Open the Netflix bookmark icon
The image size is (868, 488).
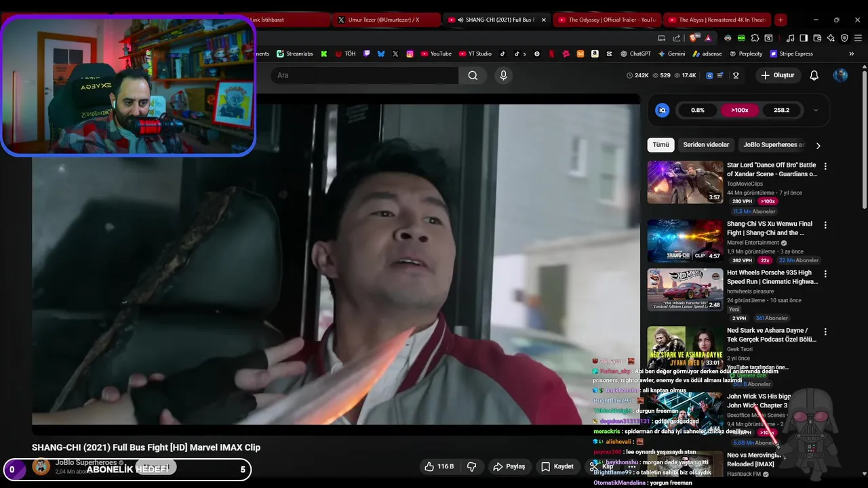coord(551,54)
